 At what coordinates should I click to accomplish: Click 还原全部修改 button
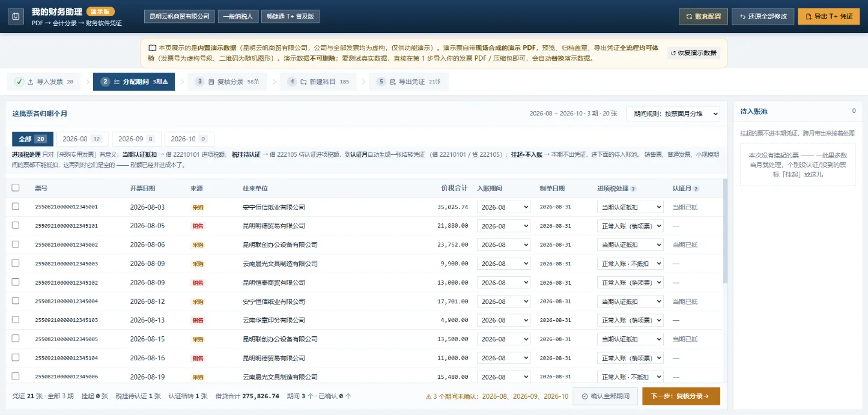point(763,16)
